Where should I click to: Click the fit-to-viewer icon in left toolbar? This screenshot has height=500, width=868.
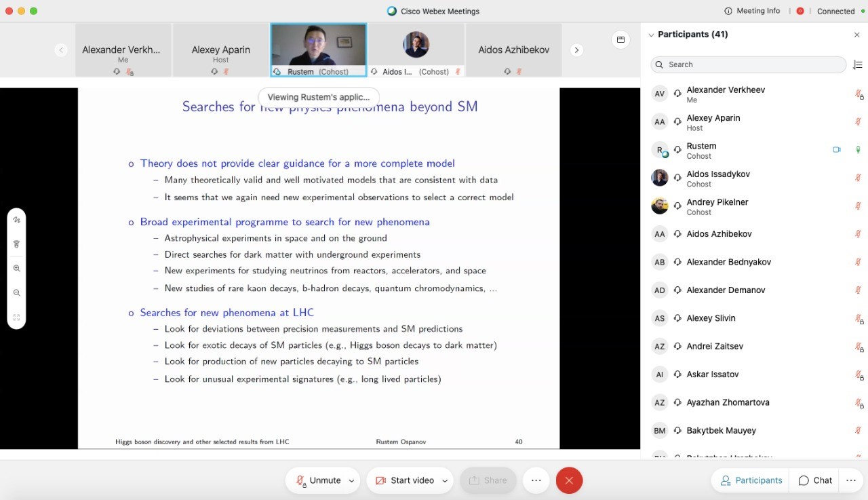[x=16, y=318]
